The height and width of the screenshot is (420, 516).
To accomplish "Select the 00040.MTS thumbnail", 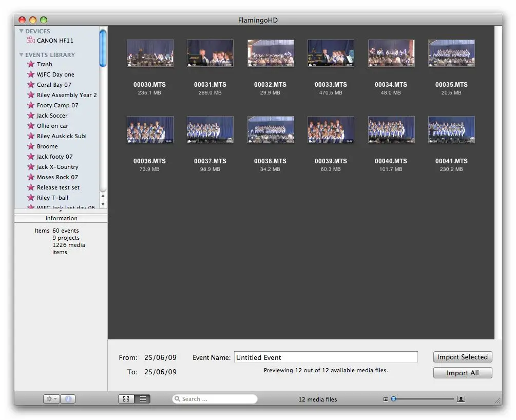I will (391, 129).
